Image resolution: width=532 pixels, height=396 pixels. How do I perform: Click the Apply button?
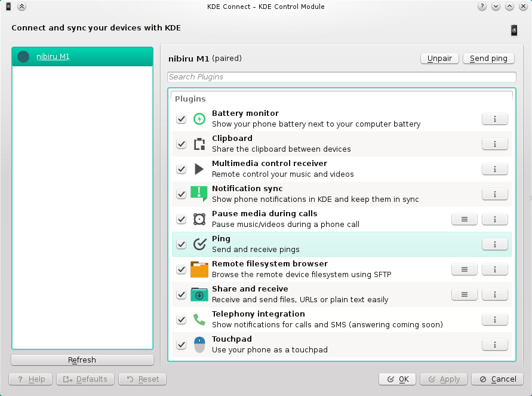pyautogui.click(x=444, y=379)
